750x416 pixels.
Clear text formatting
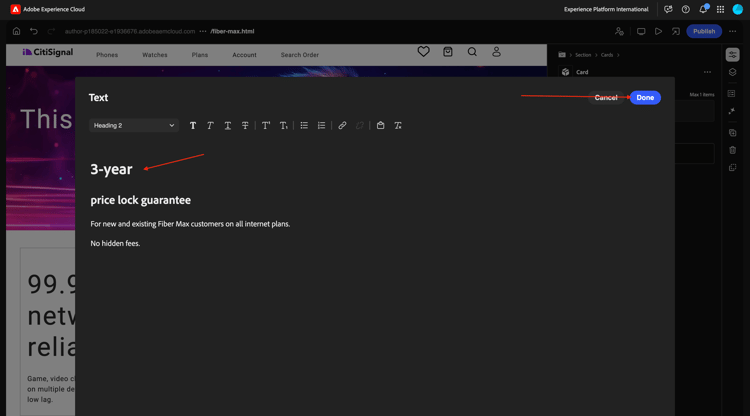pyautogui.click(x=398, y=125)
